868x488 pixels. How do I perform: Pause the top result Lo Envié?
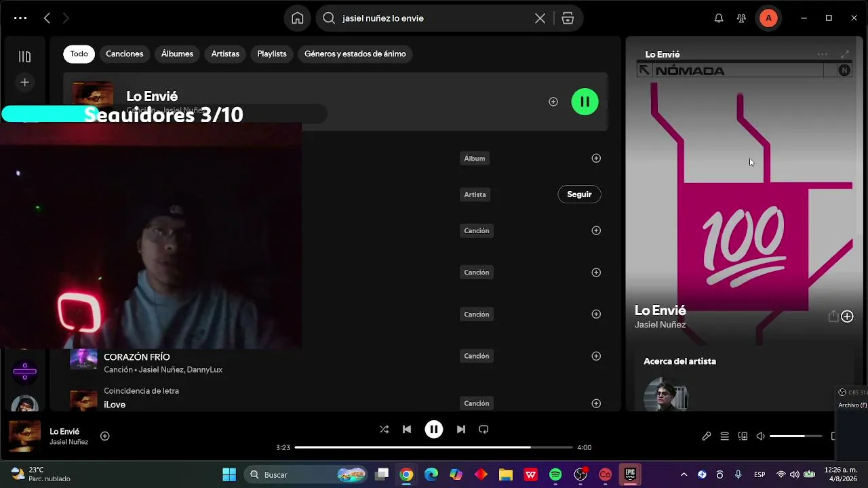(585, 102)
